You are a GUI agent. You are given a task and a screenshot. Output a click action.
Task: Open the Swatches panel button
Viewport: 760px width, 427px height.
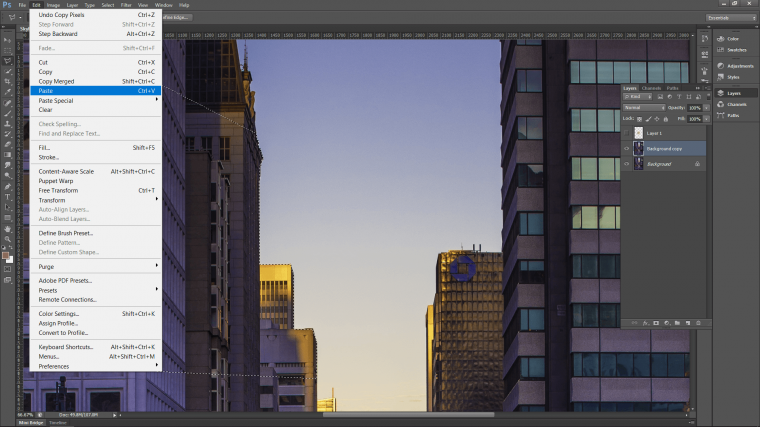tap(732, 50)
